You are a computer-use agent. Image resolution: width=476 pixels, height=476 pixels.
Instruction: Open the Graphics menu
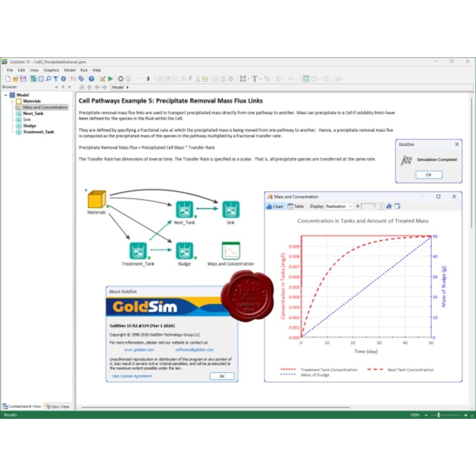(51, 70)
